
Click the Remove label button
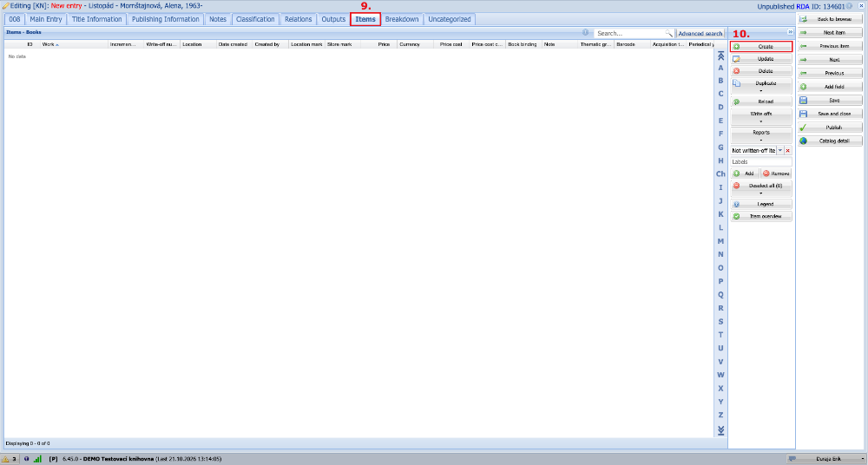coord(776,174)
